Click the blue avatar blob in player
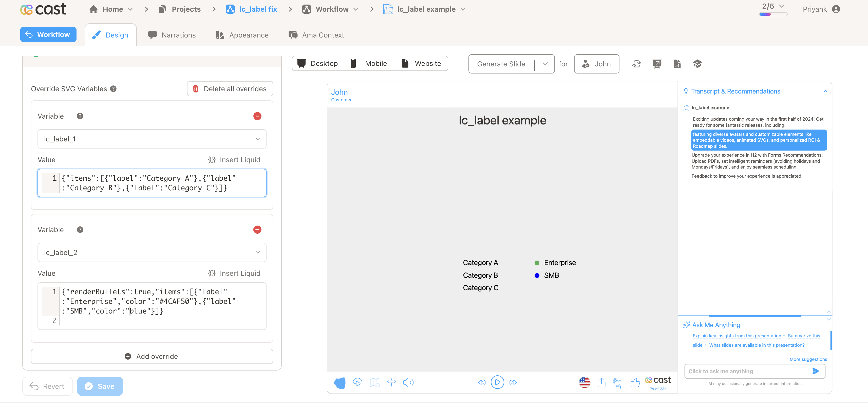The height and width of the screenshot is (404, 868). [x=339, y=383]
